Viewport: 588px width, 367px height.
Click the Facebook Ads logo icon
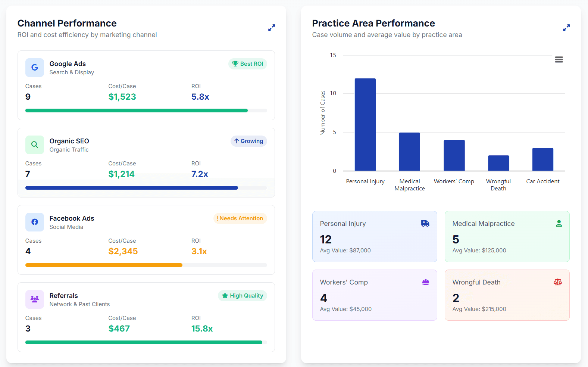[35, 222]
